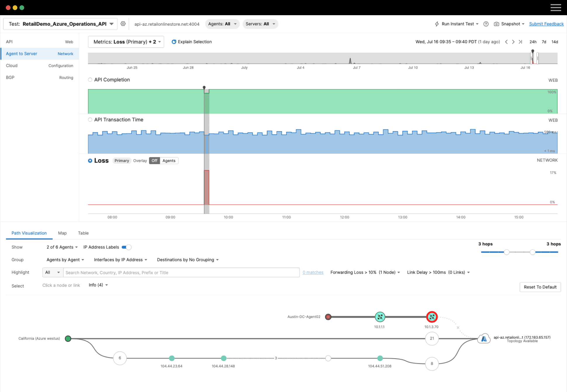This screenshot has width=567, height=392.
Task: Open the Metrics Loss dropdown
Action: pos(126,42)
